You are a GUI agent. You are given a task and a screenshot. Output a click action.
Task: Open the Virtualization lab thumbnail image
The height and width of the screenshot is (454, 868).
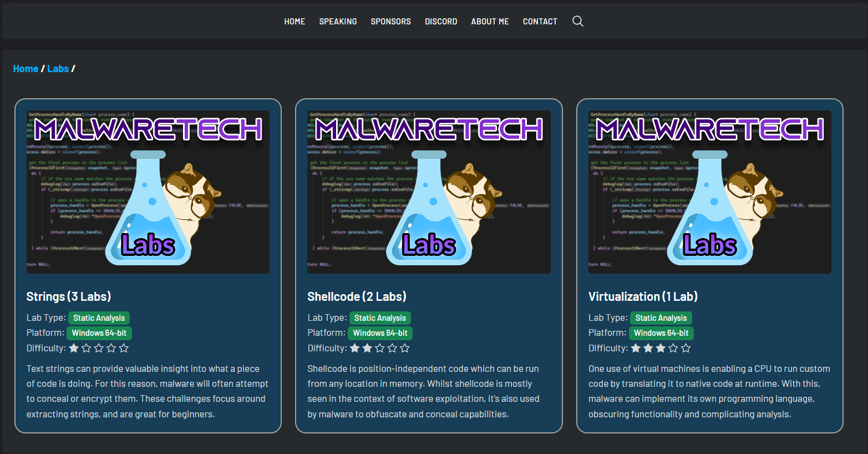pos(710,191)
